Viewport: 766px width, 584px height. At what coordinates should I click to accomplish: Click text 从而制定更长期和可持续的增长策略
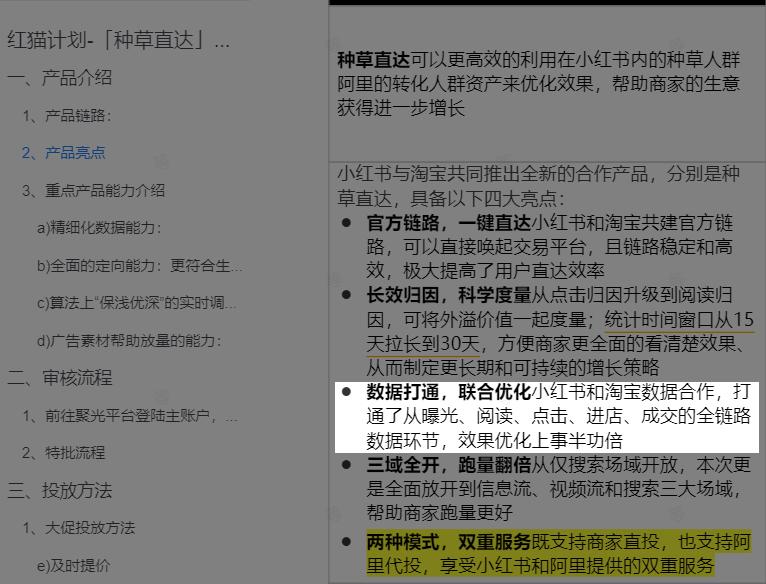pos(512,367)
